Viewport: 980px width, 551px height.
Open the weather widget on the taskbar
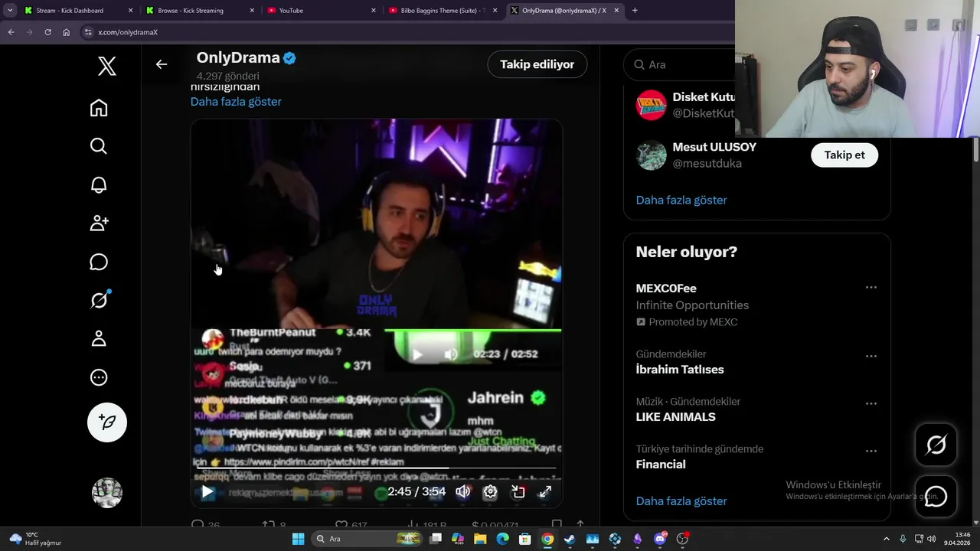click(34, 539)
